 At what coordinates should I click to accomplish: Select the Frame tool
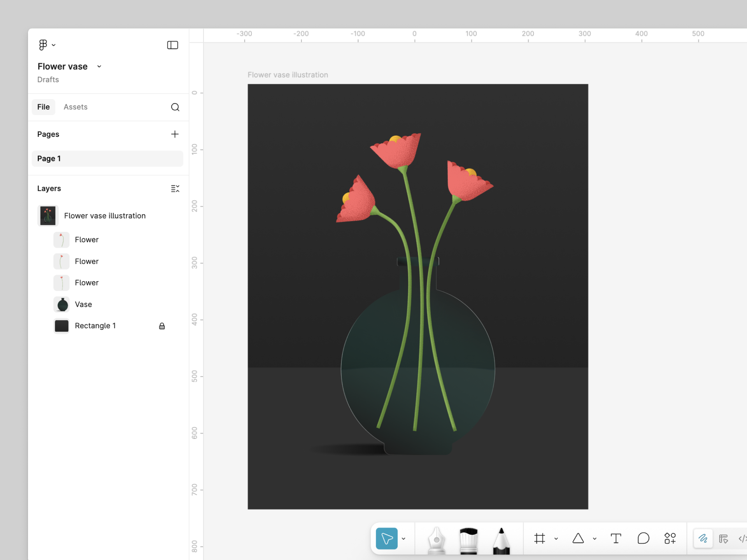540,539
